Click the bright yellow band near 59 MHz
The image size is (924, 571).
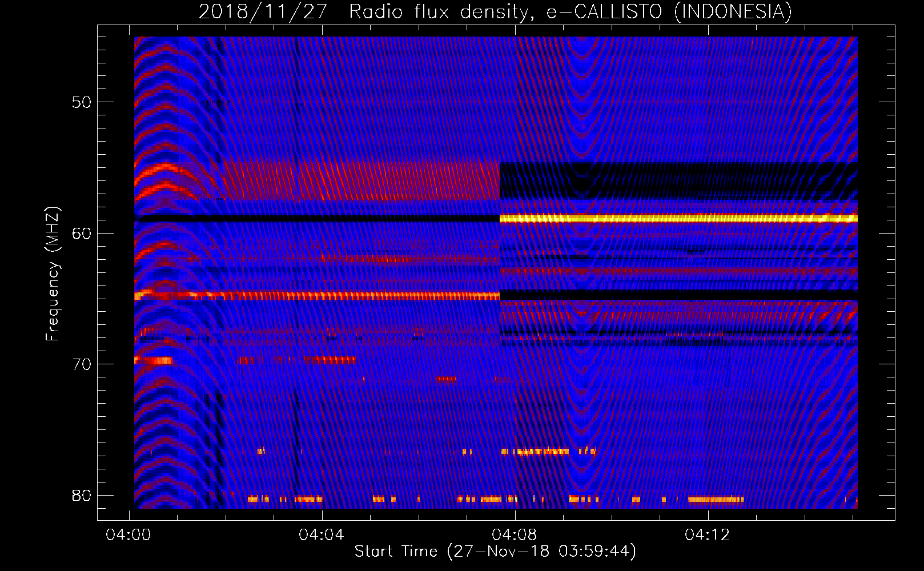(678, 218)
